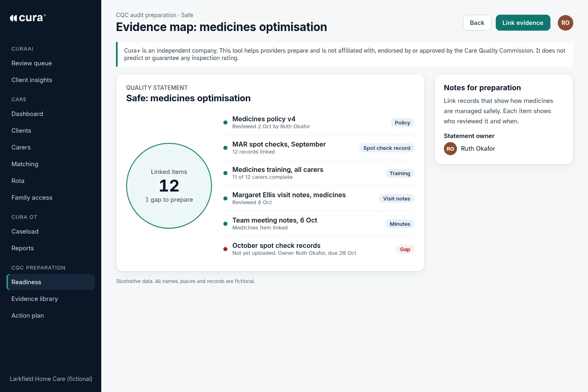Click the red Gap tag
Screen dimensions: 588x392
coord(405,249)
